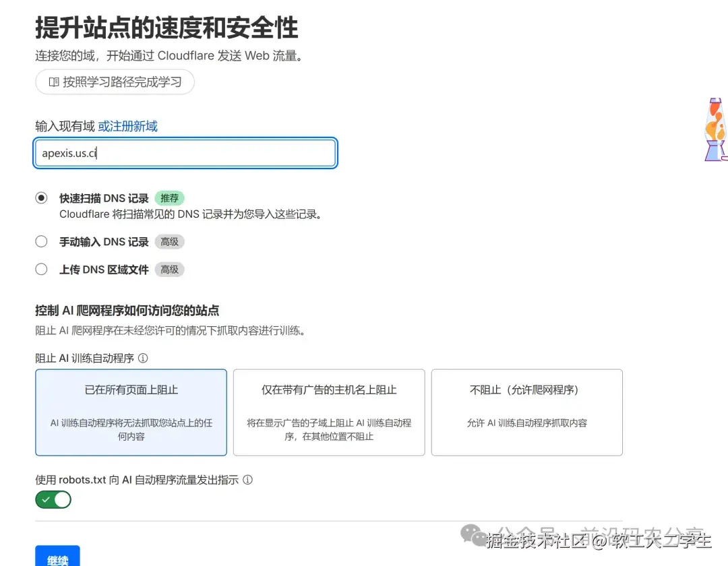Open the 或注册新域 link
Screen dimensions: 728x566
[127, 127]
